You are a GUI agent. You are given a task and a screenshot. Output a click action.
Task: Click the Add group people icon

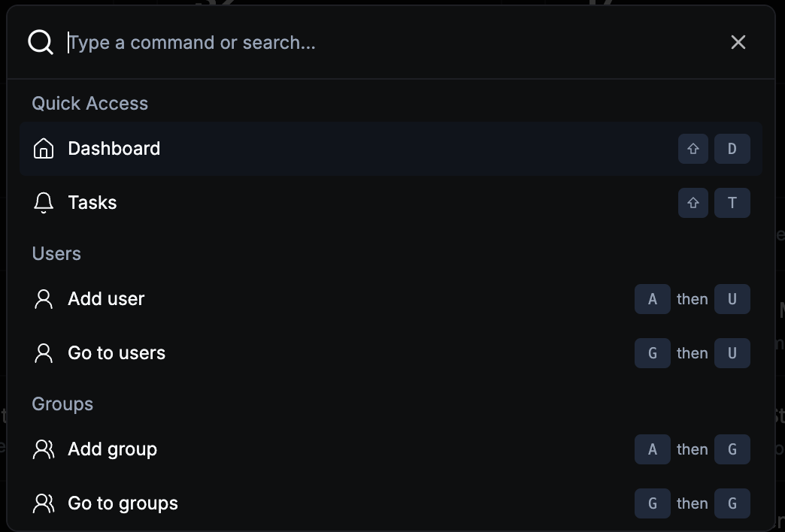44,449
